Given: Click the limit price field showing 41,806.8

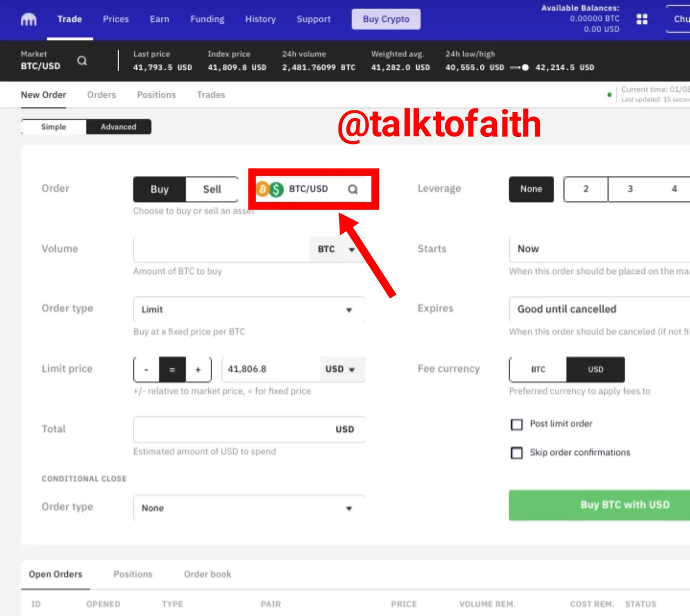Looking at the screenshot, I should point(271,369).
